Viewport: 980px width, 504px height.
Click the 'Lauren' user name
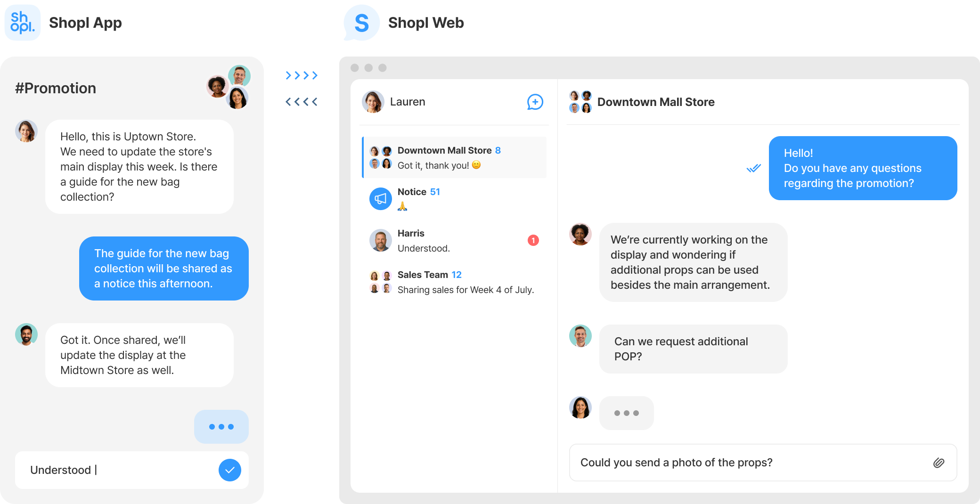click(x=408, y=102)
